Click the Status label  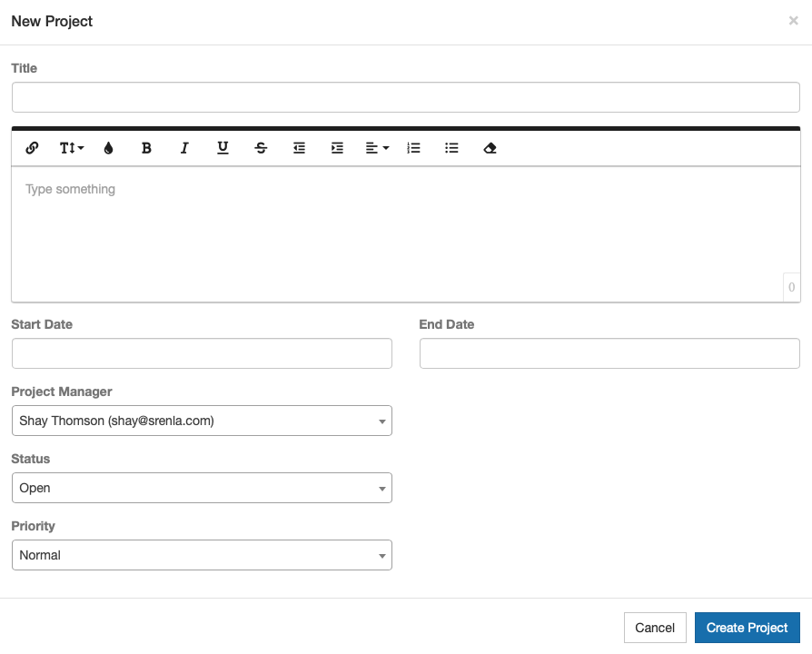pos(31,460)
